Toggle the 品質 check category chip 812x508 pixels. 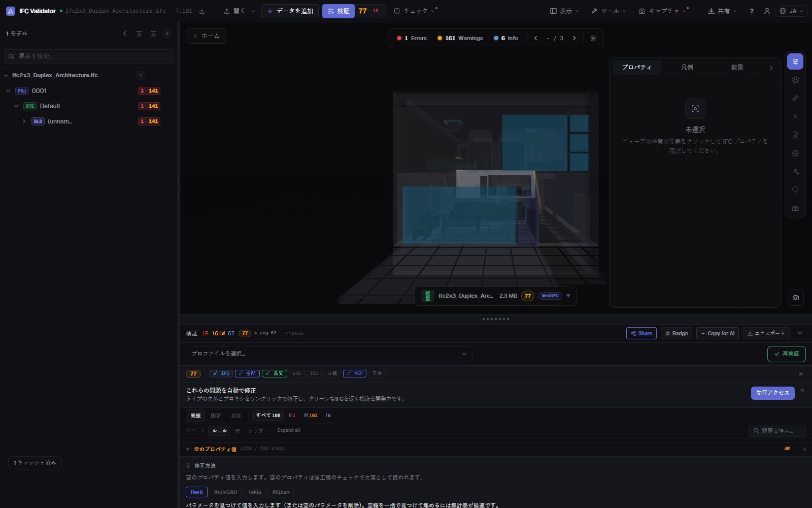tap(275, 373)
